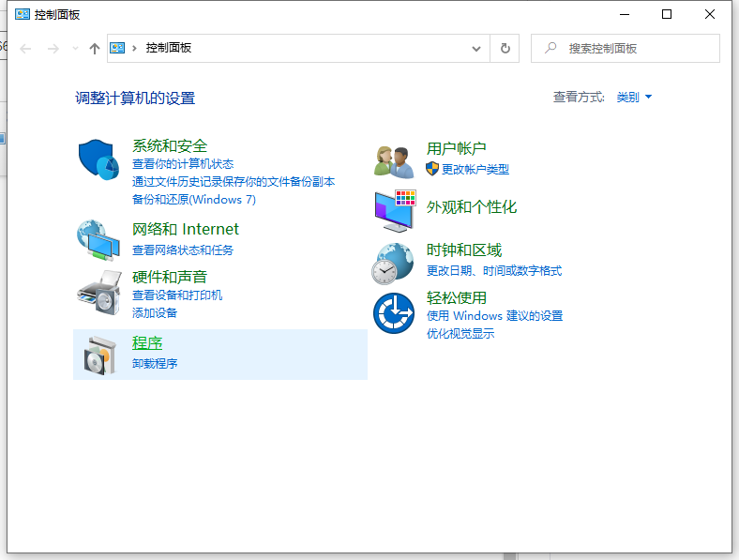Image resolution: width=739 pixels, height=560 pixels.
Task: Open 备份和还原(Windows 7) link
Action: pyautogui.click(x=194, y=200)
